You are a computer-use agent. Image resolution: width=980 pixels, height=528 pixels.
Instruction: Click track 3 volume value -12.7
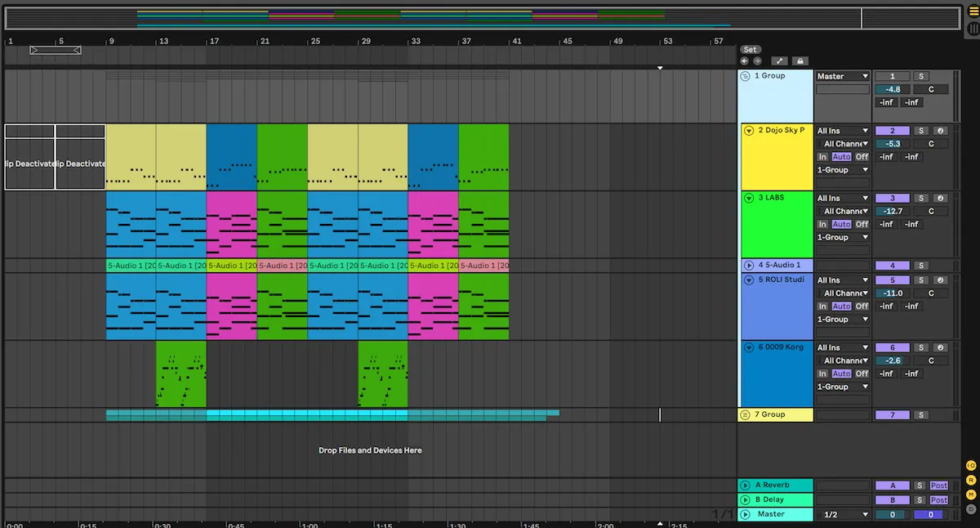pyautogui.click(x=892, y=211)
